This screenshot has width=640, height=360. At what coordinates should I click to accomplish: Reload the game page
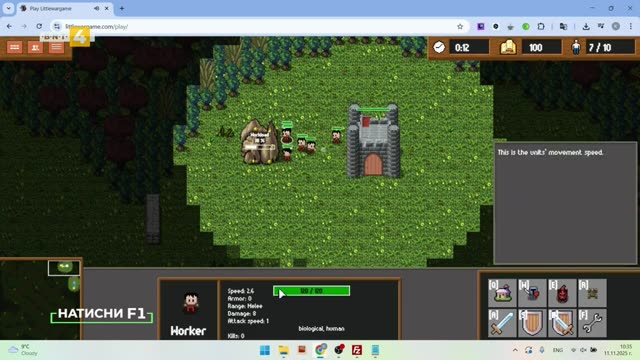pos(39,27)
